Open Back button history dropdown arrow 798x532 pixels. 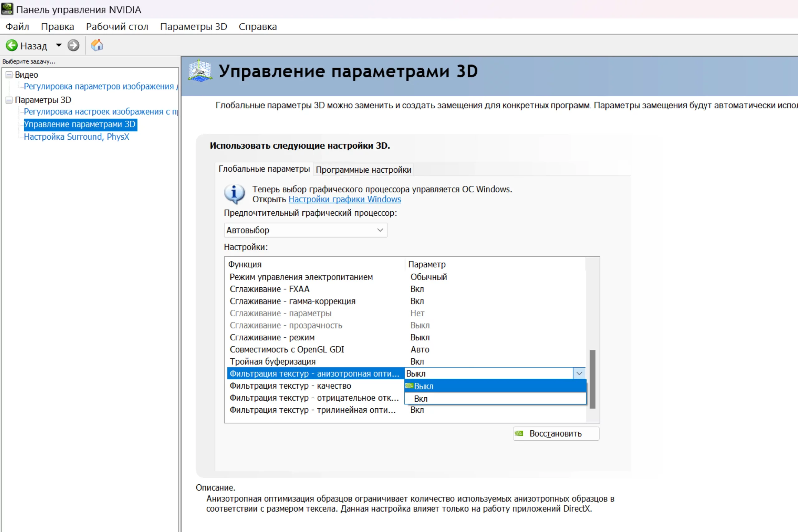click(x=59, y=46)
